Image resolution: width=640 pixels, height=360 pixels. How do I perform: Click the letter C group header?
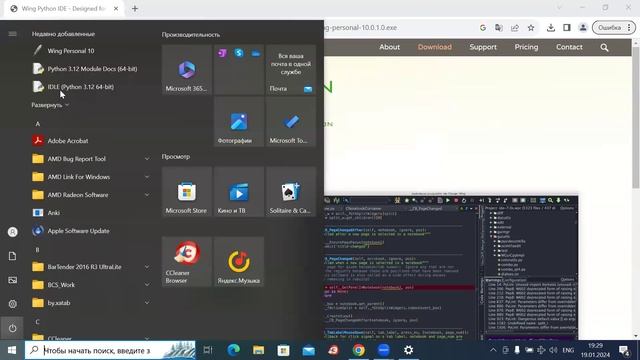[x=38, y=322]
